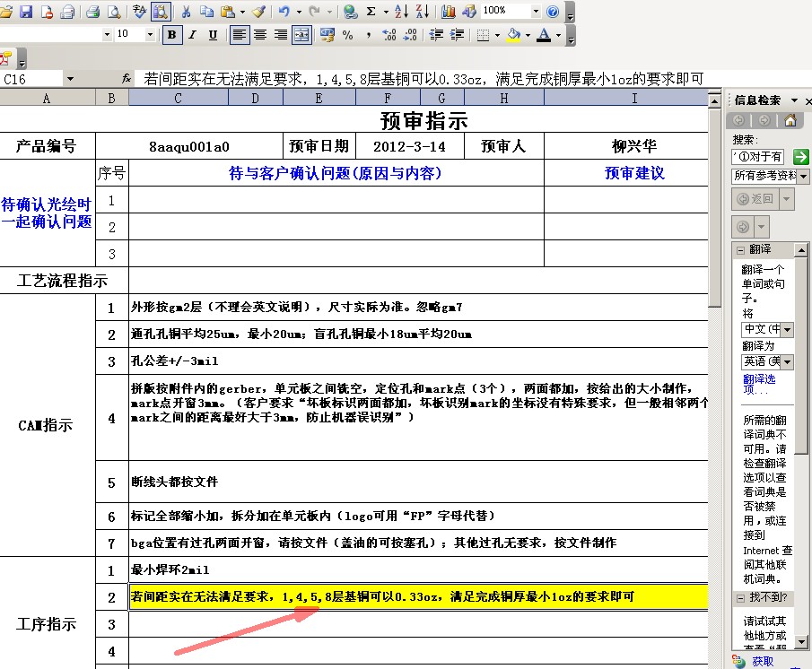This screenshot has height=669, width=812.
Task: Toggle Bold formatting
Action: click(x=172, y=35)
